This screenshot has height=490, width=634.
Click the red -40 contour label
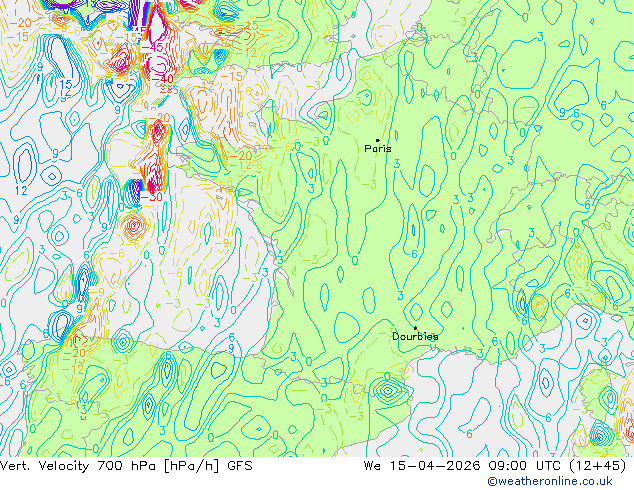162,79
